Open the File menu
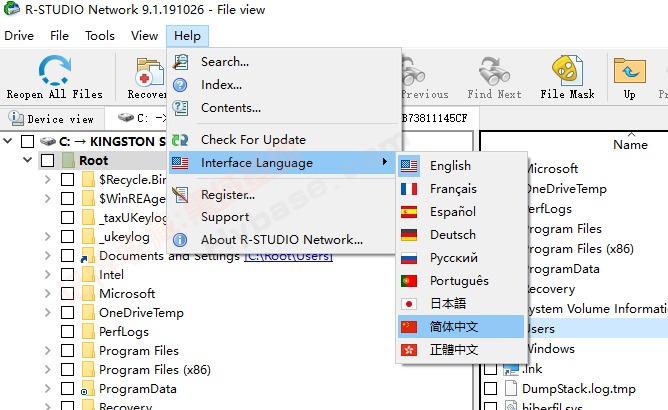This screenshot has width=668, height=410. 59,35
